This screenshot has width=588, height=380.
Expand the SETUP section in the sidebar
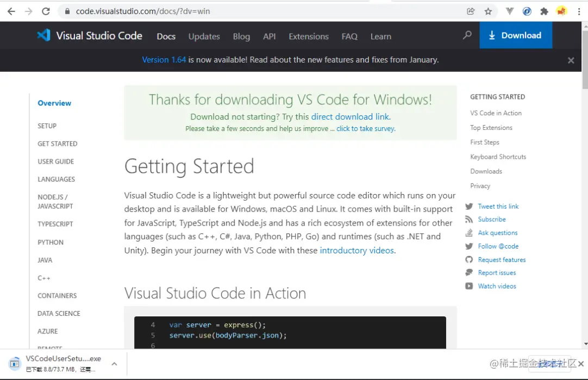tap(47, 126)
